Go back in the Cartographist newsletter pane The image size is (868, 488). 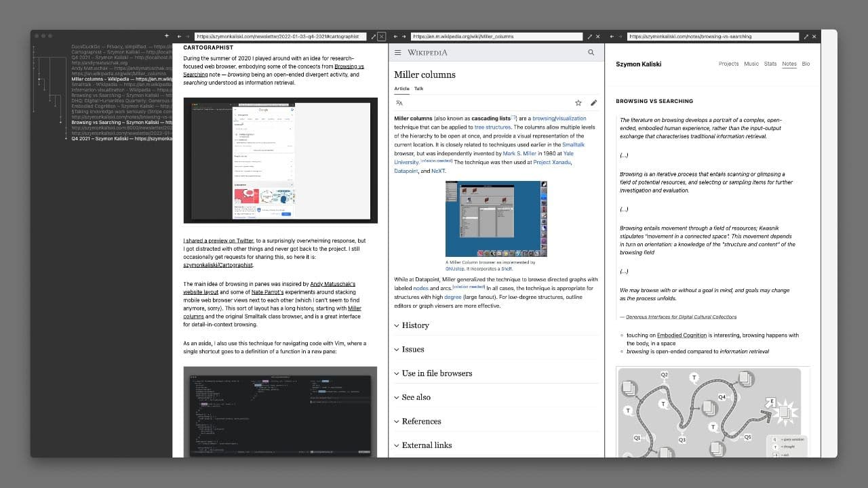[x=179, y=37]
